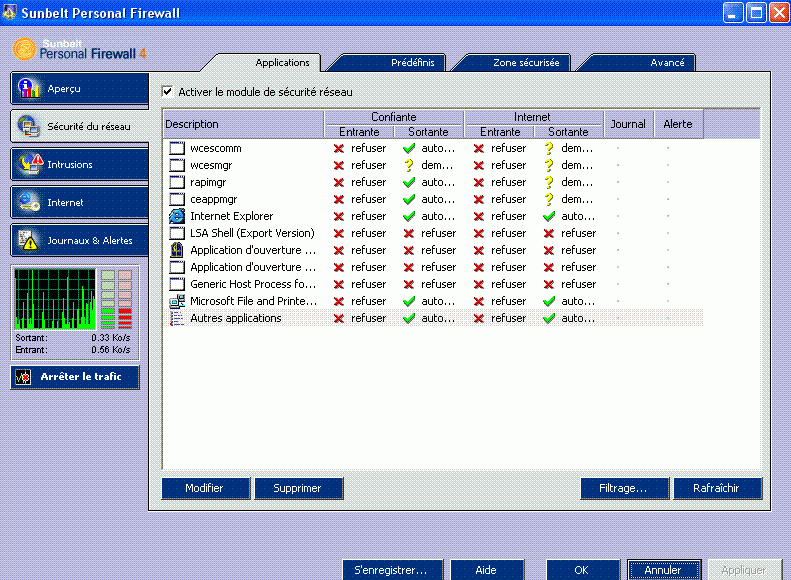Click the Generic Host Process icon
Image resolution: width=791 pixels, height=580 pixels.
177,284
